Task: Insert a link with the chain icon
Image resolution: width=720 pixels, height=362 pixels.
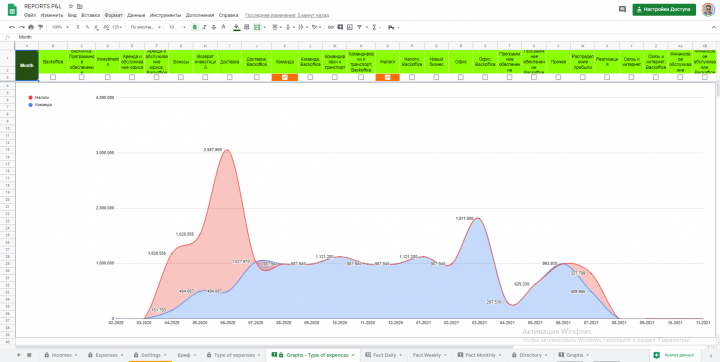Action: pos(331,28)
